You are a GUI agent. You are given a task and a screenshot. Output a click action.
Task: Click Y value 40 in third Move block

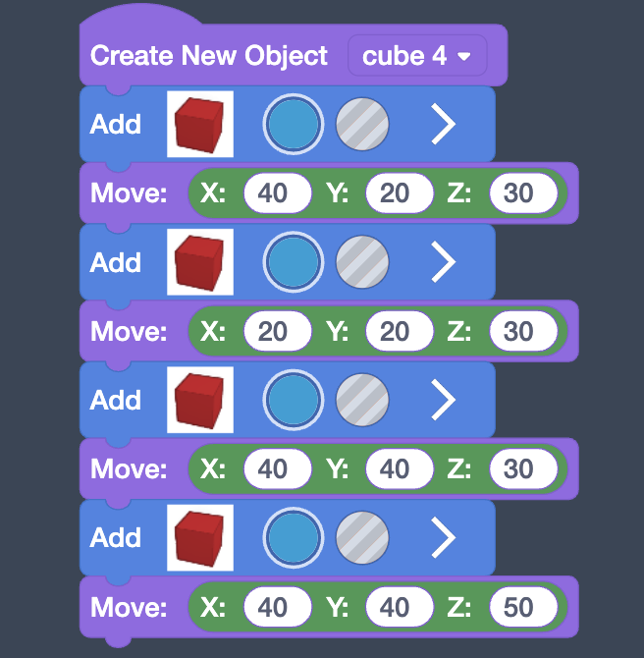(395, 469)
